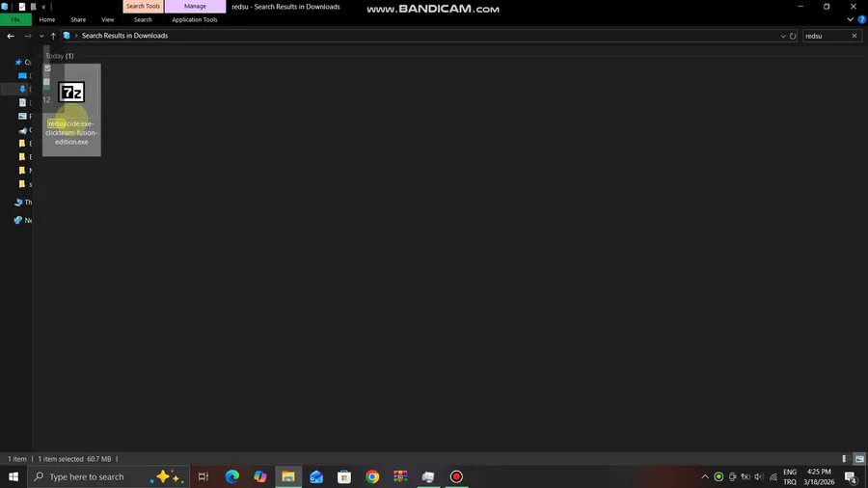
Task: Open the Wi-Fi network flyout
Action: (773, 476)
